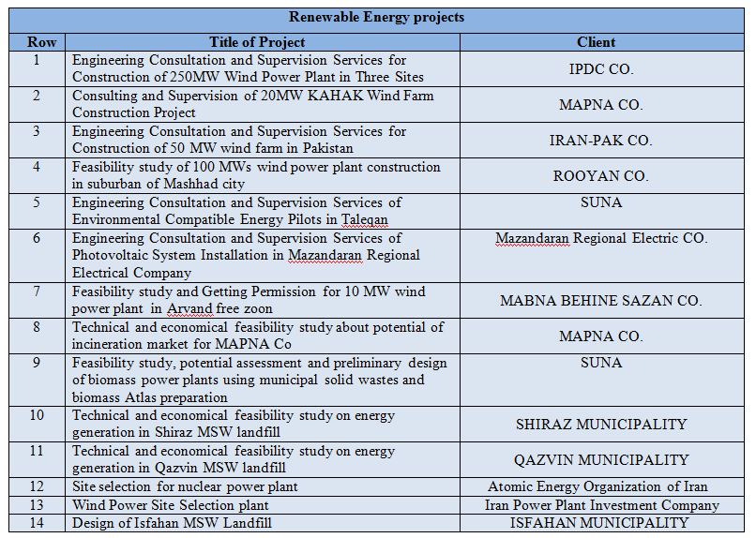Select the row number 12 cell
This screenshot has width=756, height=538.
[37, 487]
